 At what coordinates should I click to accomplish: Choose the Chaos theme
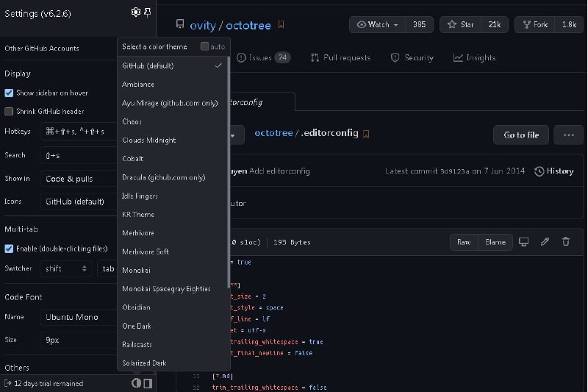(173, 121)
